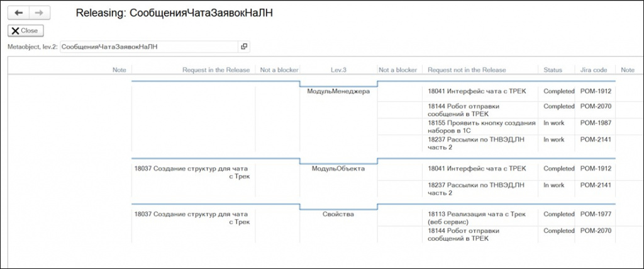
Task: Click Jira code POM-1987
Action: click(x=595, y=123)
